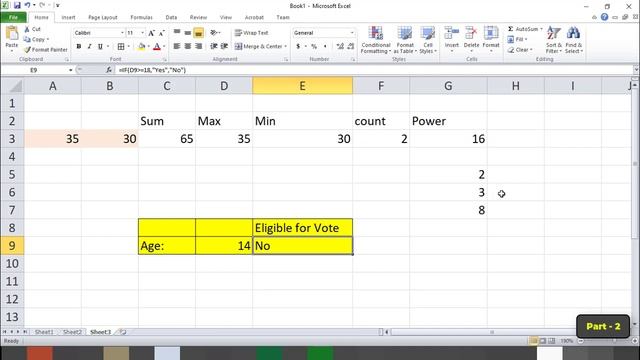Open the Format cells menu icon
640x360 pixels.
491,33
